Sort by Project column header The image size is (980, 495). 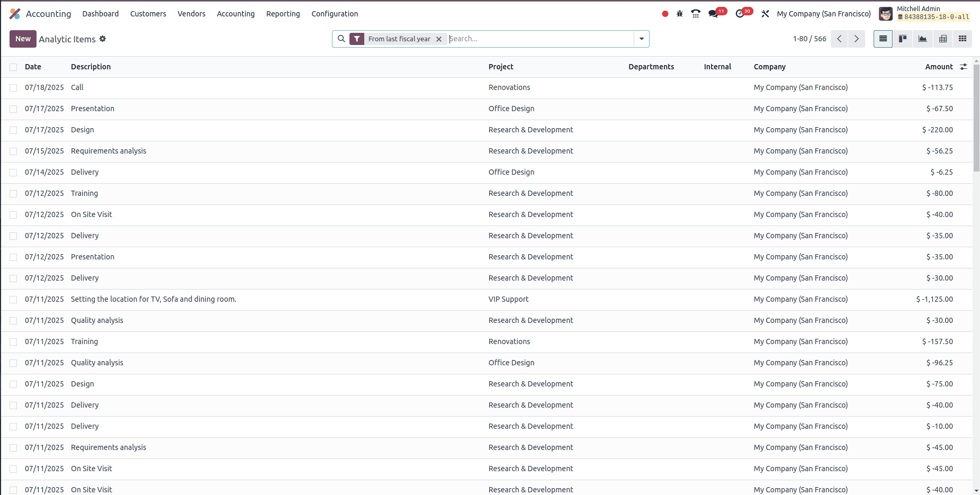coord(501,67)
